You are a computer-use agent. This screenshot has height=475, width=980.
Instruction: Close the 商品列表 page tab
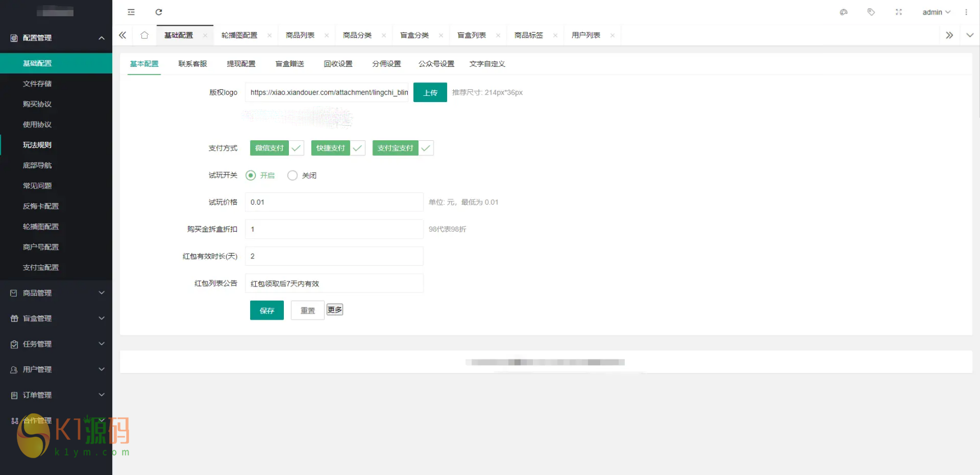(x=327, y=35)
